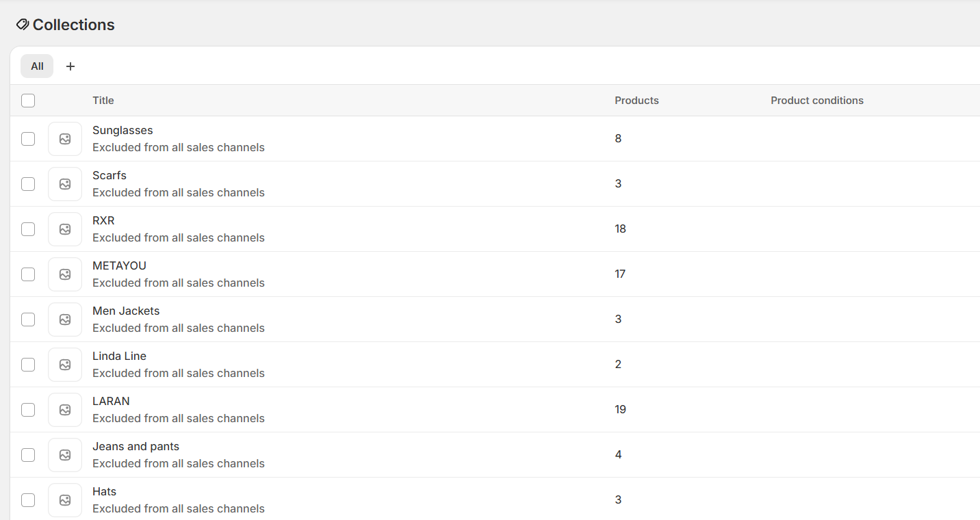Image resolution: width=980 pixels, height=520 pixels.
Task: Open the Men Jackets collection
Action: [x=126, y=311]
